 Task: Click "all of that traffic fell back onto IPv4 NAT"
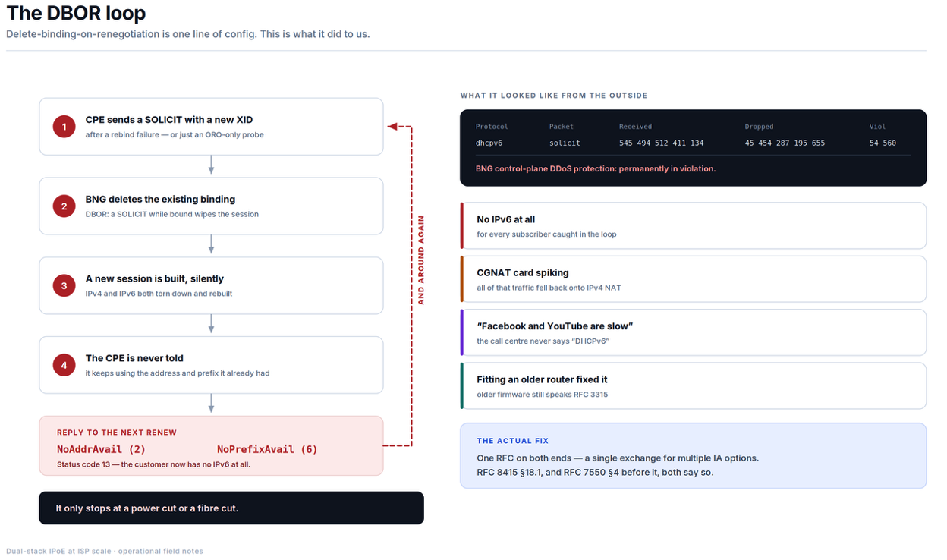coord(549,288)
